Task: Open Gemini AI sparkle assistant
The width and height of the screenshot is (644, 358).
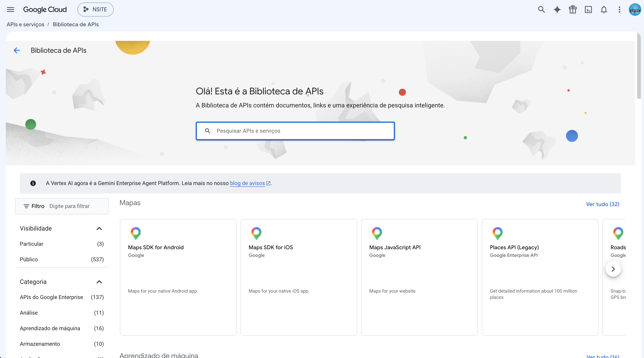Action: pos(557,10)
